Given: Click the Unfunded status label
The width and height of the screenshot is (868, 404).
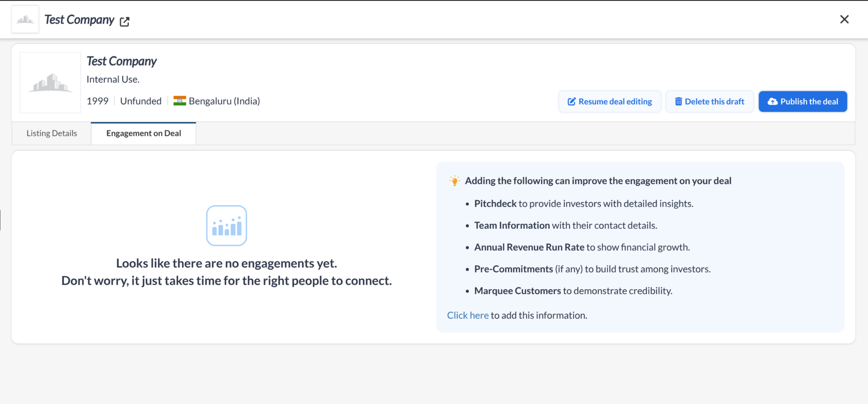Looking at the screenshot, I should click(x=141, y=101).
